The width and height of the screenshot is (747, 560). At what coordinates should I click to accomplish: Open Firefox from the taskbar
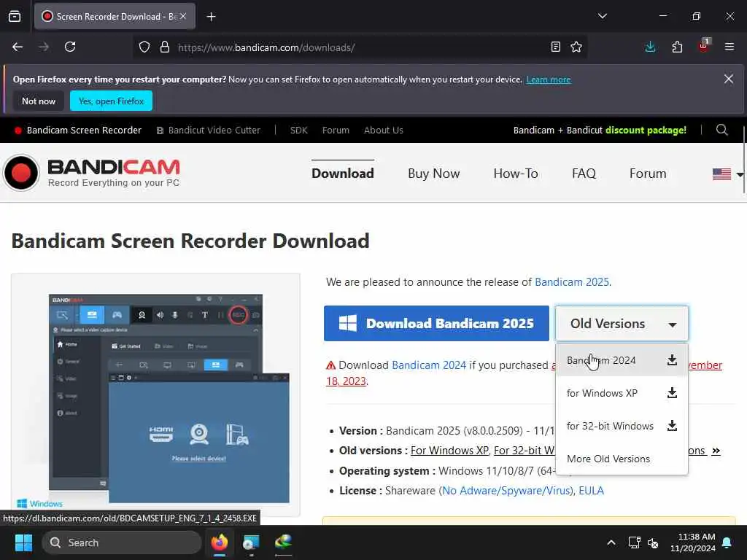[x=220, y=542]
